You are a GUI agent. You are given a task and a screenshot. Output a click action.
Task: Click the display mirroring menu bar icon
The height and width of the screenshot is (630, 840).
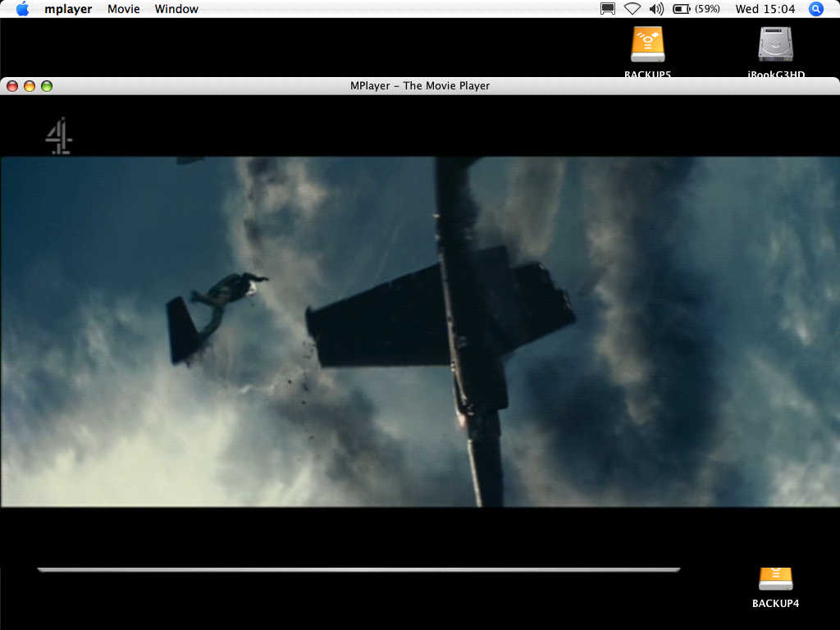608,8
